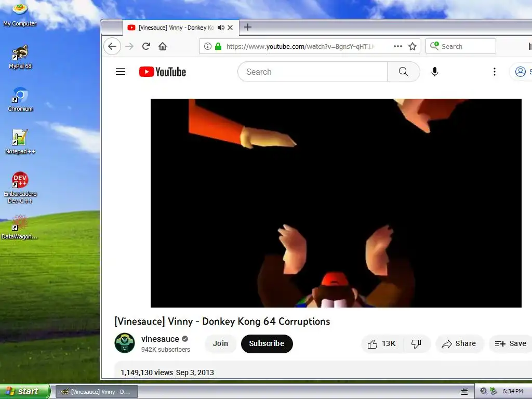Click the browser toolbar Search box
Image resolution: width=532 pixels, height=399 pixels.
point(461,46)
